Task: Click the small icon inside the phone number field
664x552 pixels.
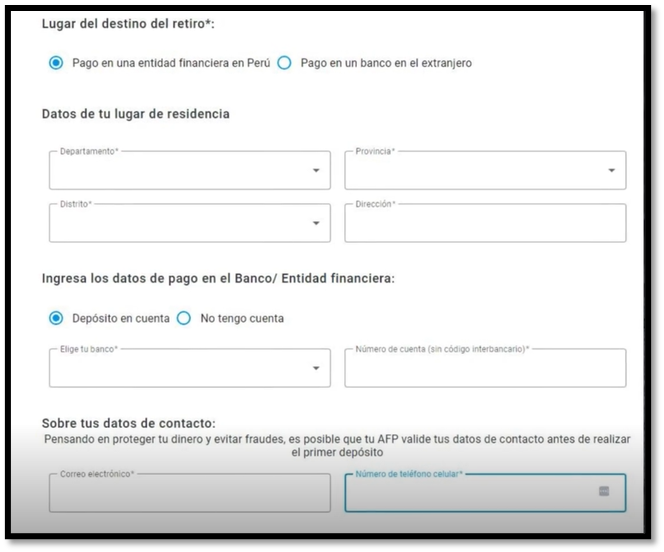Action: (x=604, y=491)
